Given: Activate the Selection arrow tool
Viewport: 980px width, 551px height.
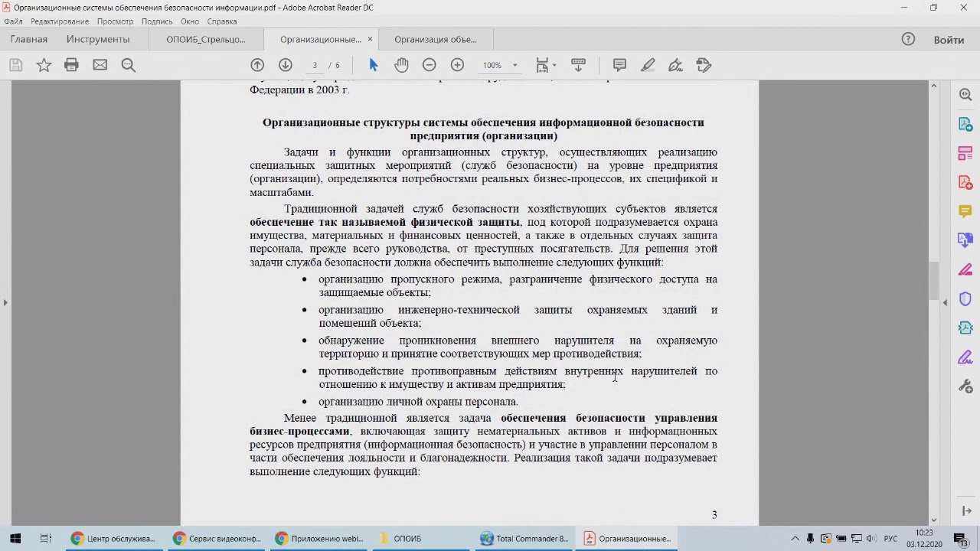Looking at the screenshot, I should (374, 65).
